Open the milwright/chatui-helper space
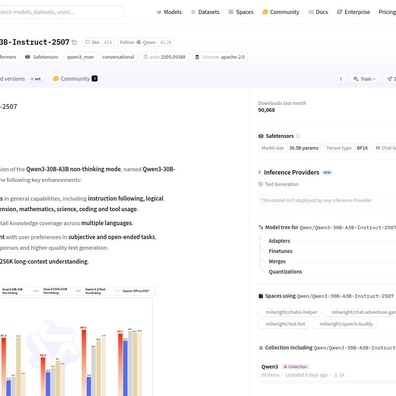 click(289, 312)
